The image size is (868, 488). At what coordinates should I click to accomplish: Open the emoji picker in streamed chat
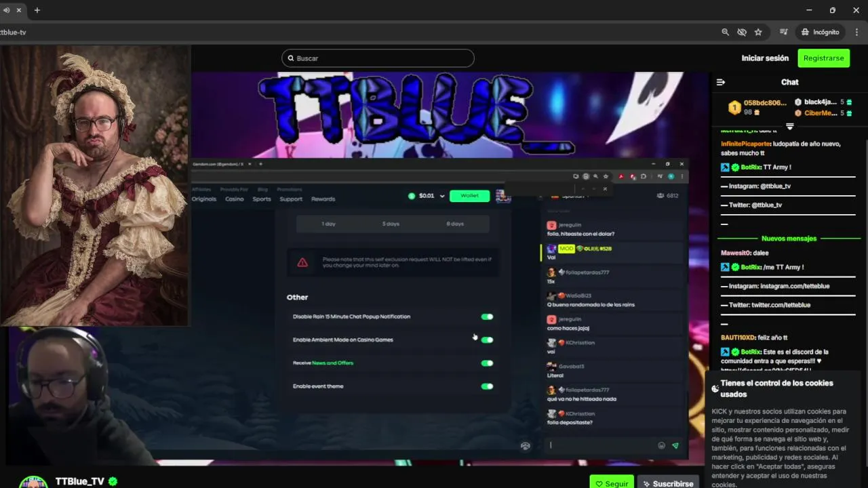(661, 445)
